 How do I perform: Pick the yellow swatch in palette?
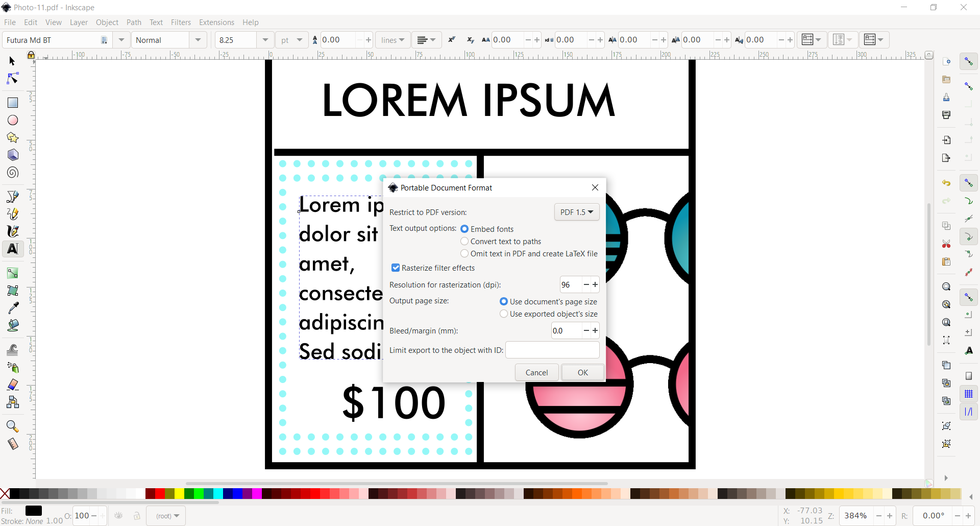[180, 494]
